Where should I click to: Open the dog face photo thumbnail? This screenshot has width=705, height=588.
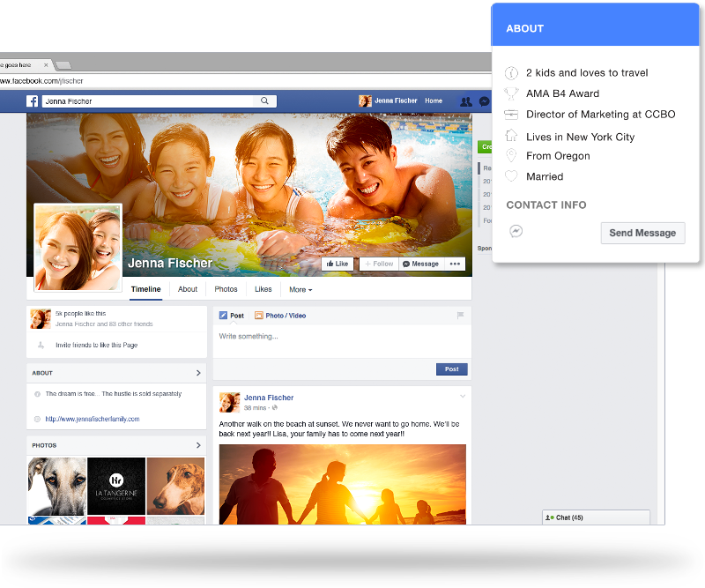point(56,487)
